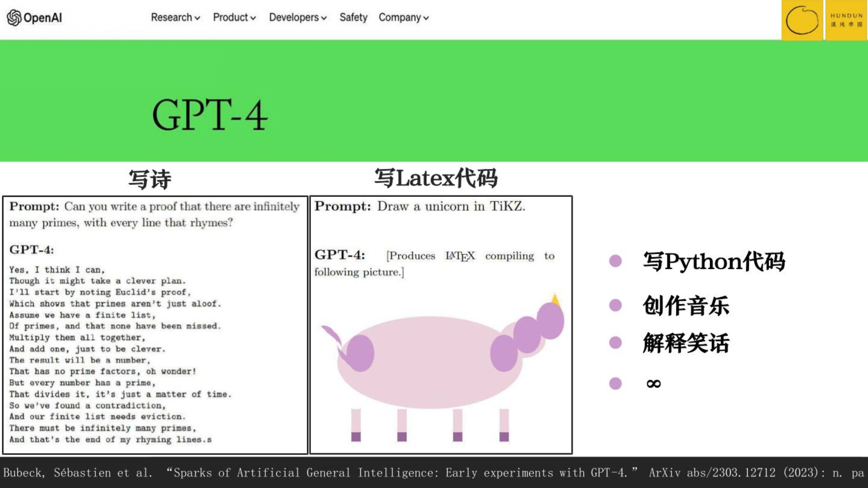The image size is (868, 488).
Task: Click 'Yes, I think I can' line
Action: pos(57,270)
